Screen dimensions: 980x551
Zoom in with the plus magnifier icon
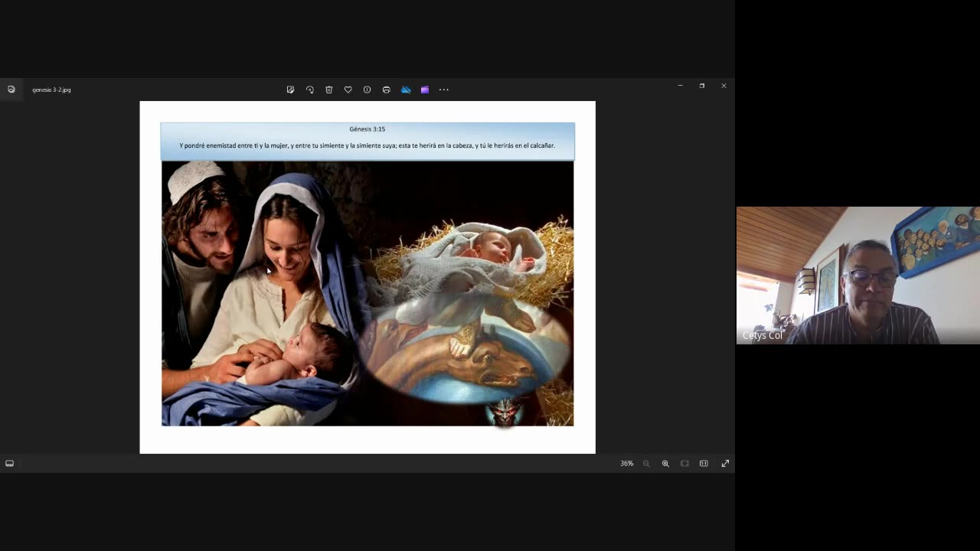click(665, 463)
